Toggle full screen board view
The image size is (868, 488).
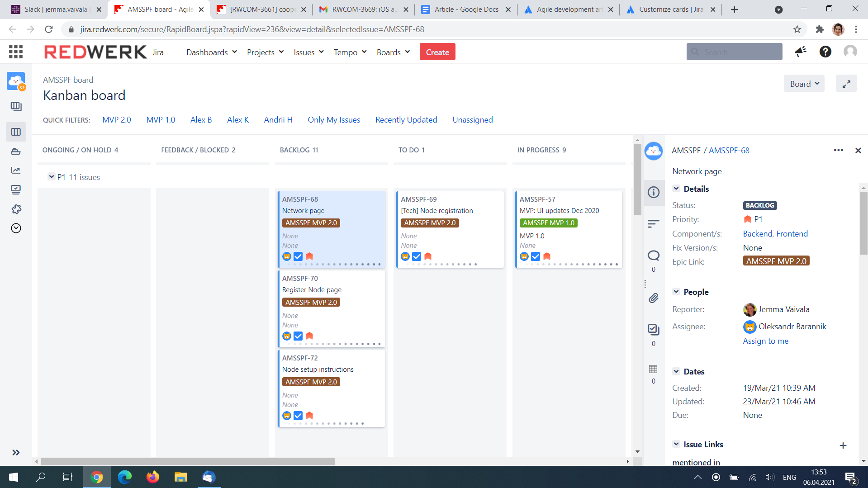(846, 84)
